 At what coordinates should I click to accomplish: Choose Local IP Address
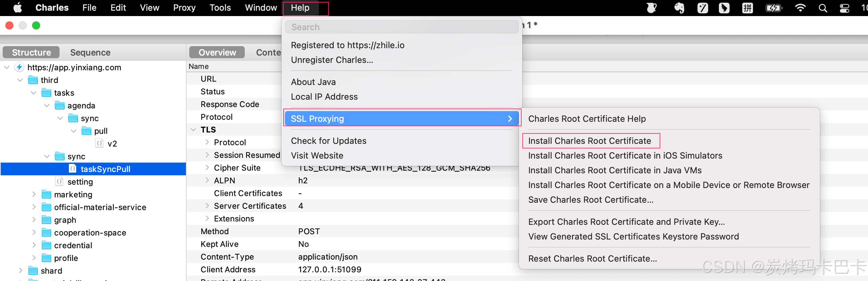coord(324,97)
